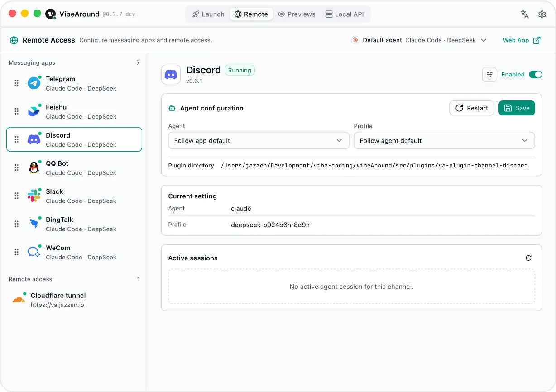
Task: Click the QQ Bot row drag handle
Action: [16, 167]
